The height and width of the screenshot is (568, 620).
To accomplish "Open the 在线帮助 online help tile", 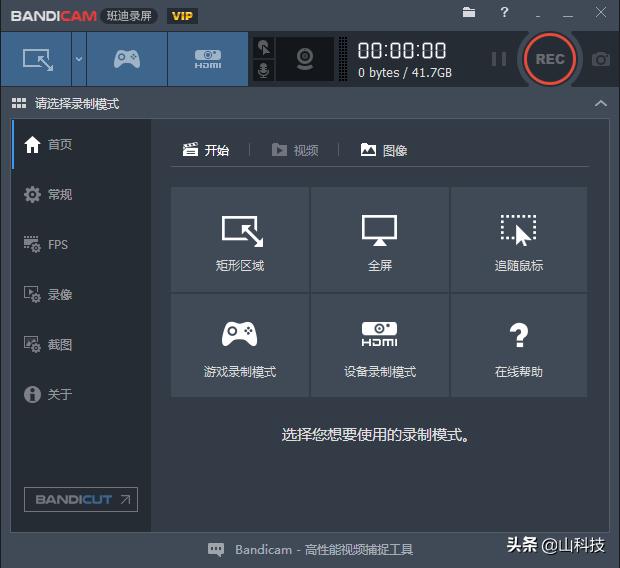I will (519, 345).
